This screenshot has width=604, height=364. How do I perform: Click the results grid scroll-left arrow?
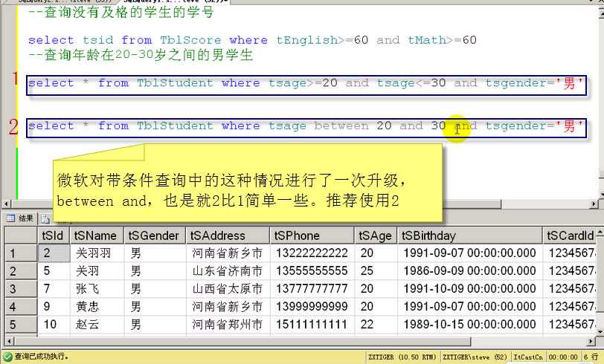[9, 341]
